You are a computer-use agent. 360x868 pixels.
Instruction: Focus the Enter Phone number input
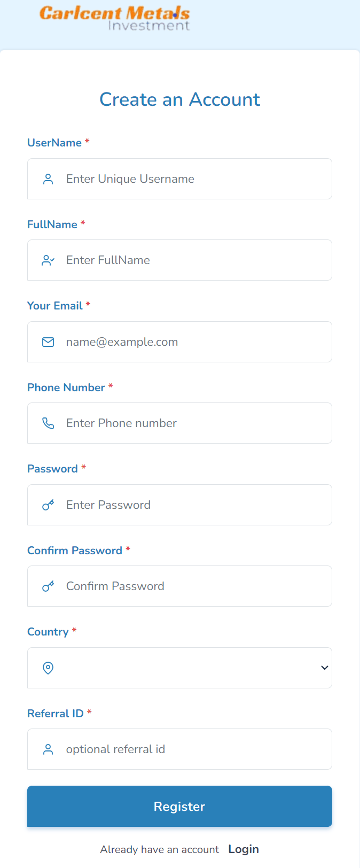pyautogui.click(x=192, y=423)
